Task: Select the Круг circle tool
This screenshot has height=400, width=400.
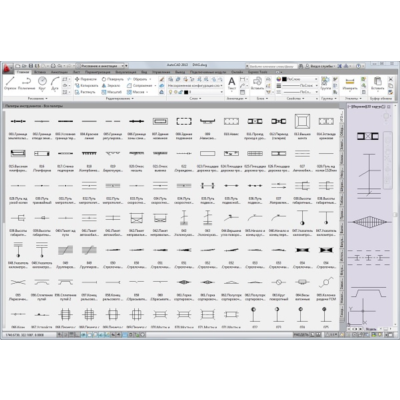Action: [x=42, y=83]
